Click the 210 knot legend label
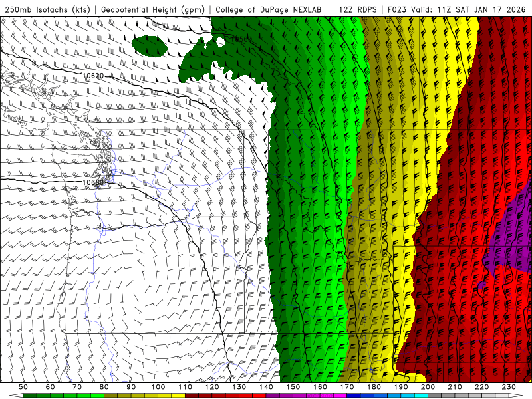The width and height of the screenshot is (532, 399). 455,387
